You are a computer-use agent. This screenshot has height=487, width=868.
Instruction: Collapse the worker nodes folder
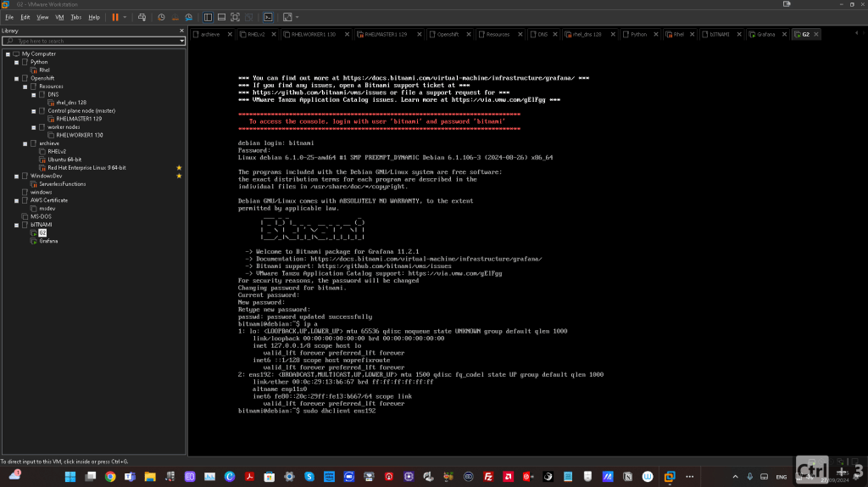click(34, 127)
